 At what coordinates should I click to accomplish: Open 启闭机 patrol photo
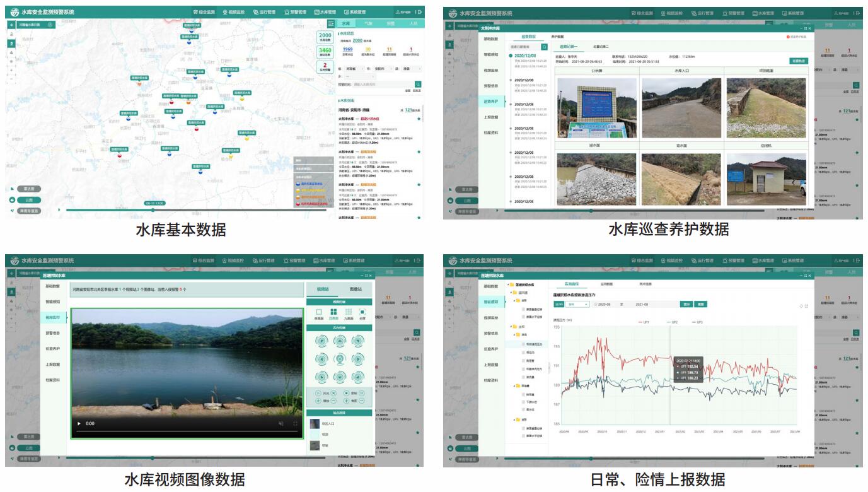(766, 179)
